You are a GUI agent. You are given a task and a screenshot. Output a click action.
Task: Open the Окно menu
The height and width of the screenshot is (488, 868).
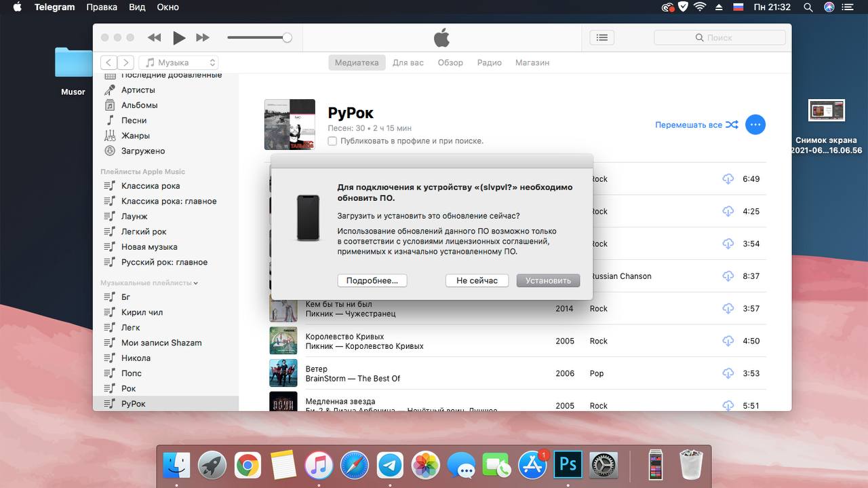(x=167, y=7)
